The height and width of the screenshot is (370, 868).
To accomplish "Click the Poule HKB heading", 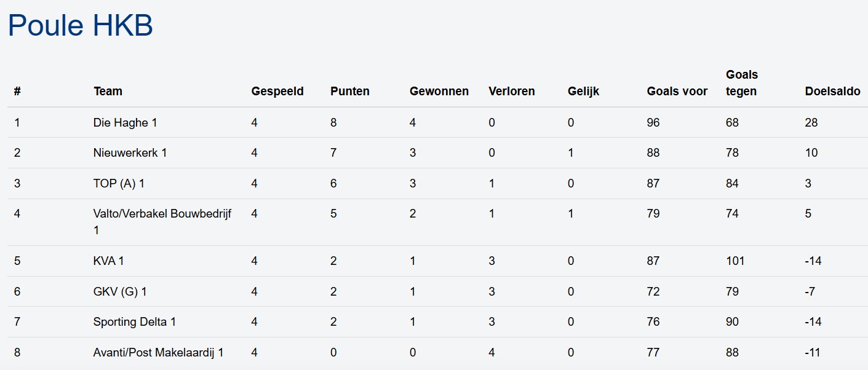I will point(81,26).
